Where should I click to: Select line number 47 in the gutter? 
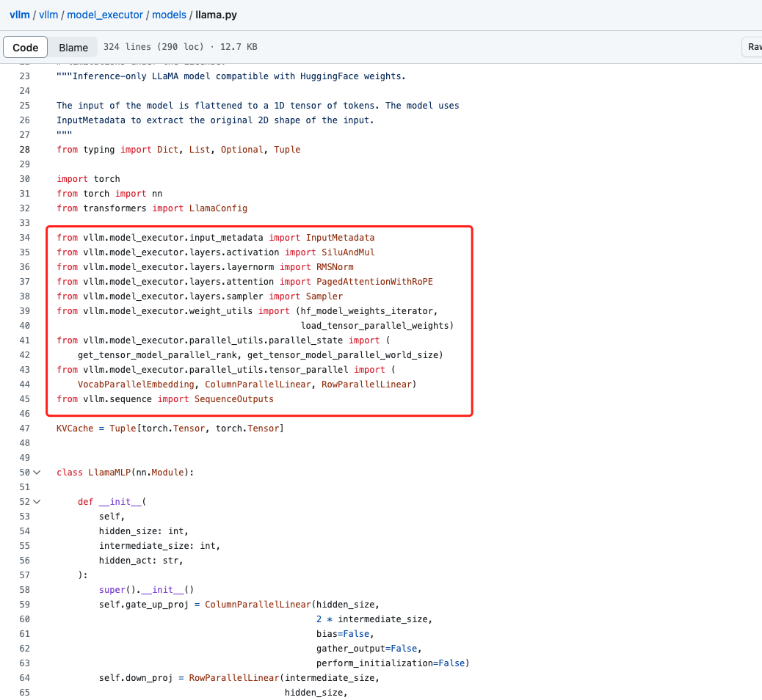24,429
